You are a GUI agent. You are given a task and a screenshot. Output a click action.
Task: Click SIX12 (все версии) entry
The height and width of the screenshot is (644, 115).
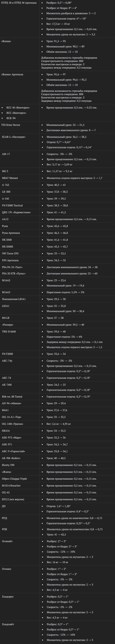(13, 499)
